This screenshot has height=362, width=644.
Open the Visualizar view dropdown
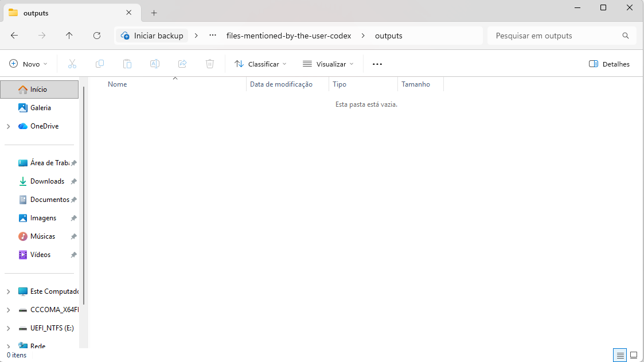[328, 64]
